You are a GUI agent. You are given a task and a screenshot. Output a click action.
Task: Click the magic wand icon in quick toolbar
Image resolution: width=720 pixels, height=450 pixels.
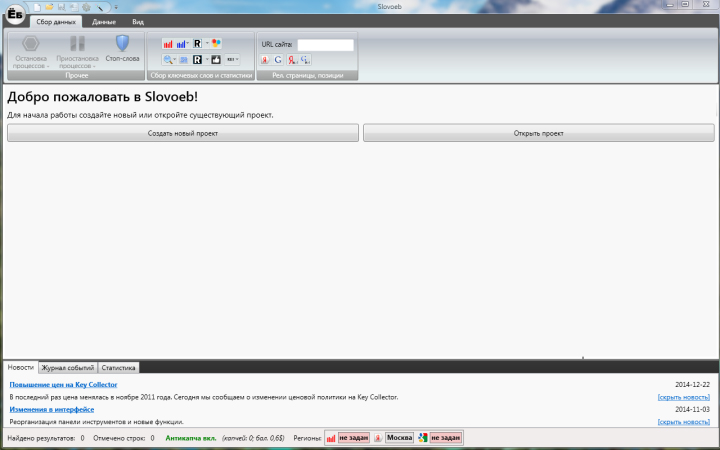100,7
